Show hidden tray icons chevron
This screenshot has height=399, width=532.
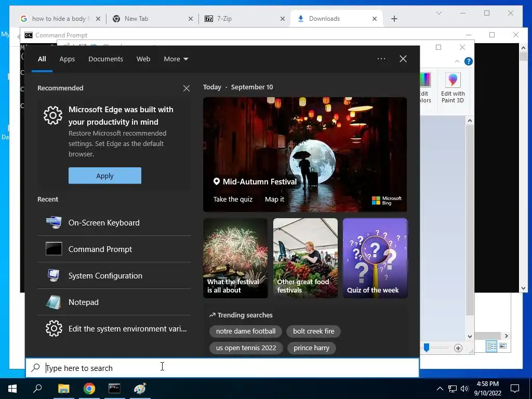(x=440, y=389)
